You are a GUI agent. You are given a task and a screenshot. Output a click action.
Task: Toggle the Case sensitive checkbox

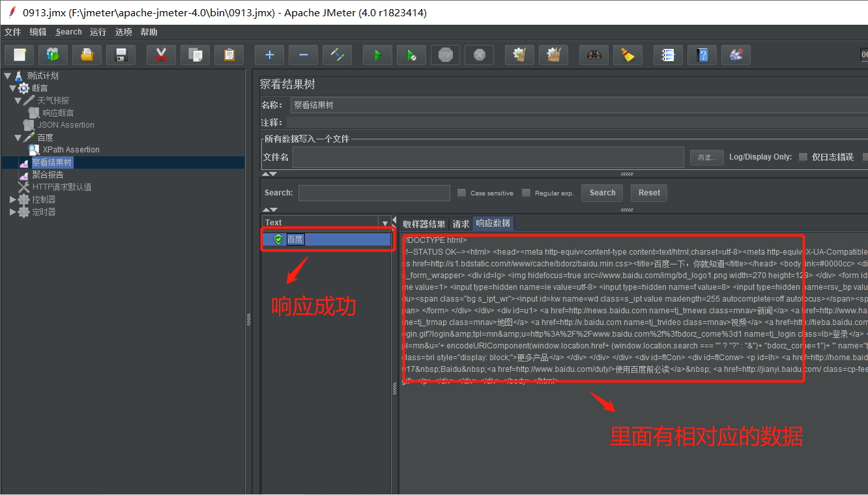click(461, 193)
